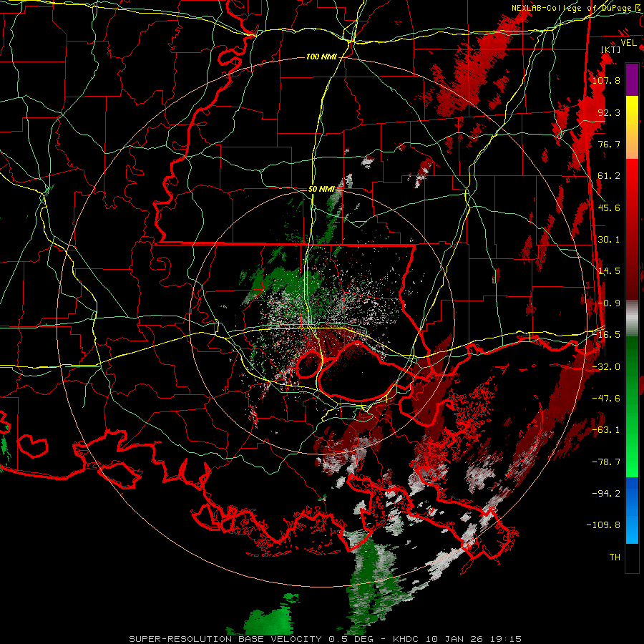The width and height of the screenshot is (644, 644).
Task: Click the -47.6 velocity scale value
Action: click(606, 398)
